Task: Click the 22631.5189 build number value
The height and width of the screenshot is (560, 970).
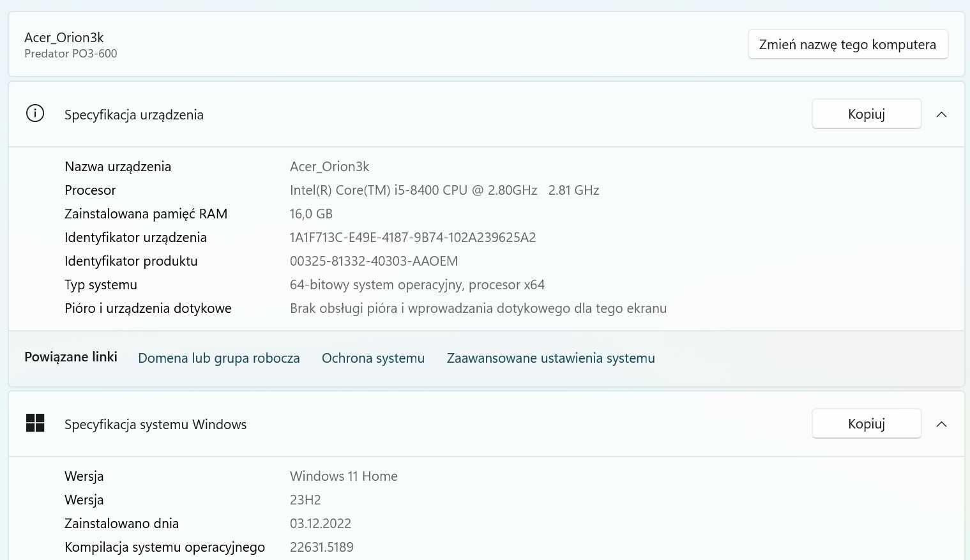Action: [322, 547]
